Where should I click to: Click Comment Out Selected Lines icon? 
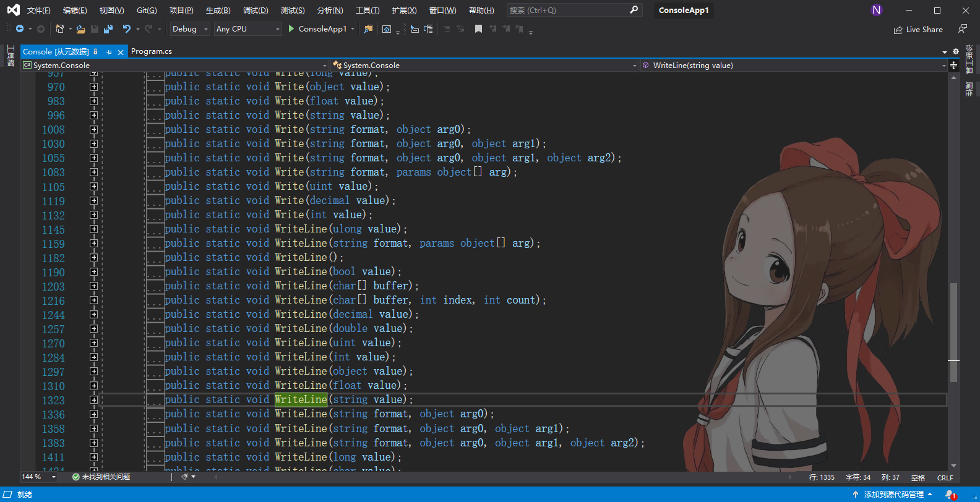(x=447, y=29)
